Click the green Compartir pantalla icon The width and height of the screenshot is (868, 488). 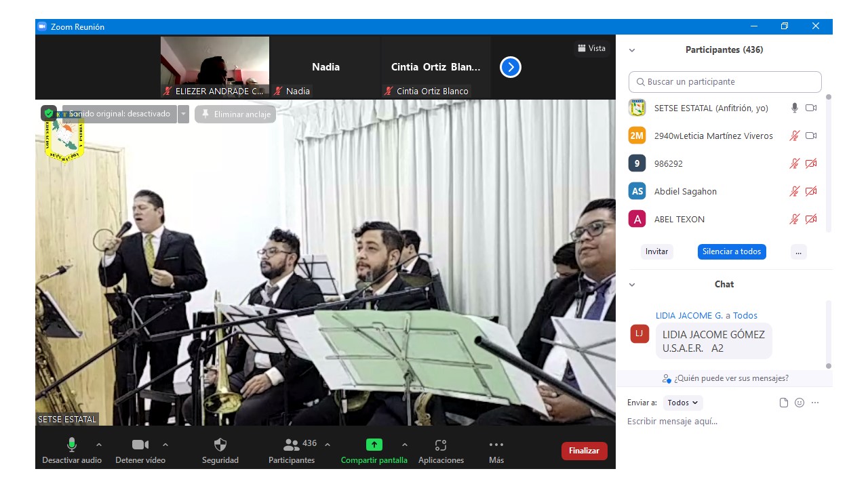click(374, 445)
